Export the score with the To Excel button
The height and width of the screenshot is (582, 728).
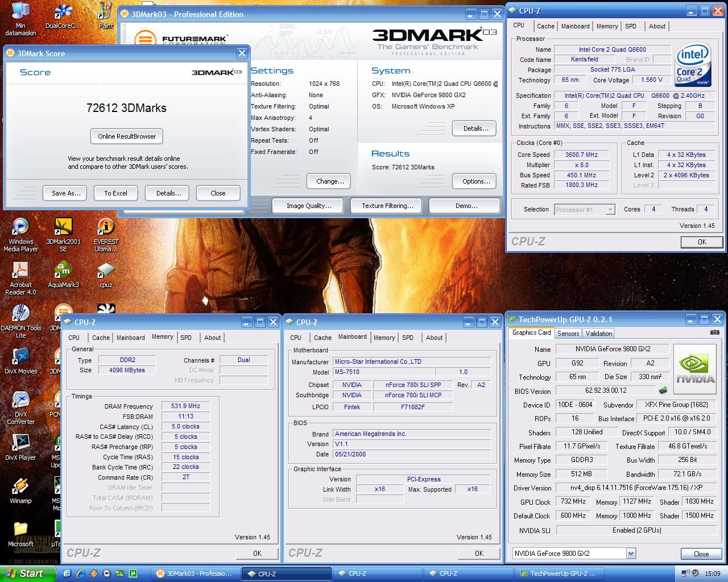click(x=115, y=193)
